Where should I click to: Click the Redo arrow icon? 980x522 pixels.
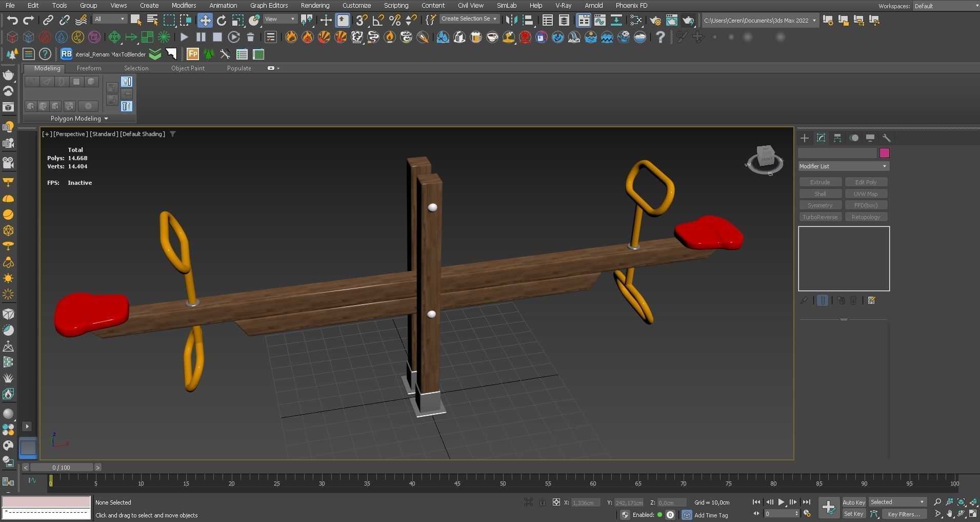click(x=29, y=21)
